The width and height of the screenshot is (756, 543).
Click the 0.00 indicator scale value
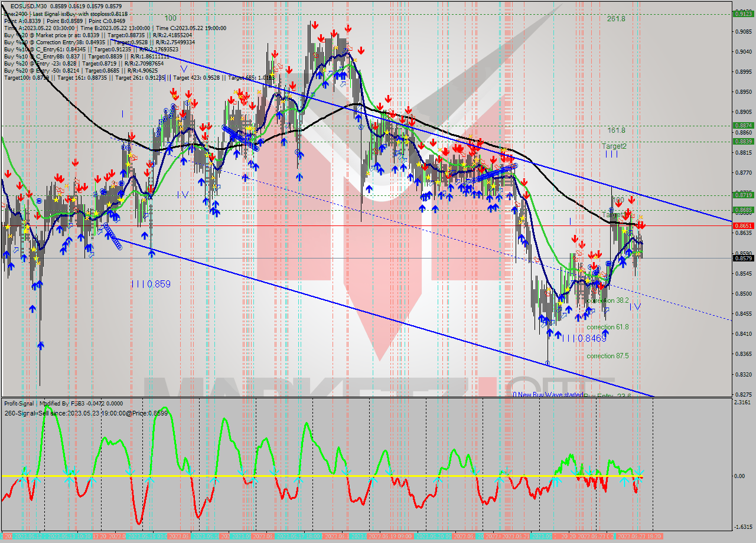point(739,476)
